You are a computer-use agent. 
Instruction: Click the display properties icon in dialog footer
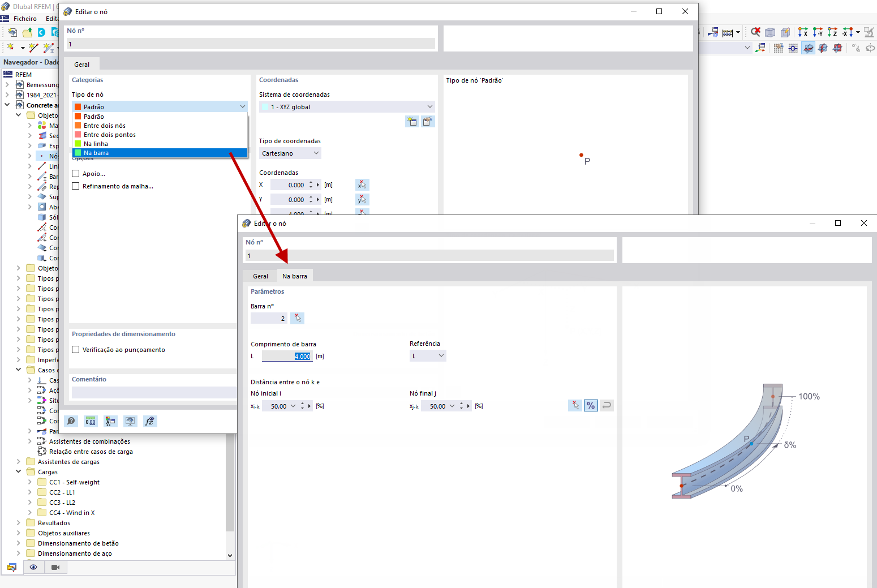110,421
